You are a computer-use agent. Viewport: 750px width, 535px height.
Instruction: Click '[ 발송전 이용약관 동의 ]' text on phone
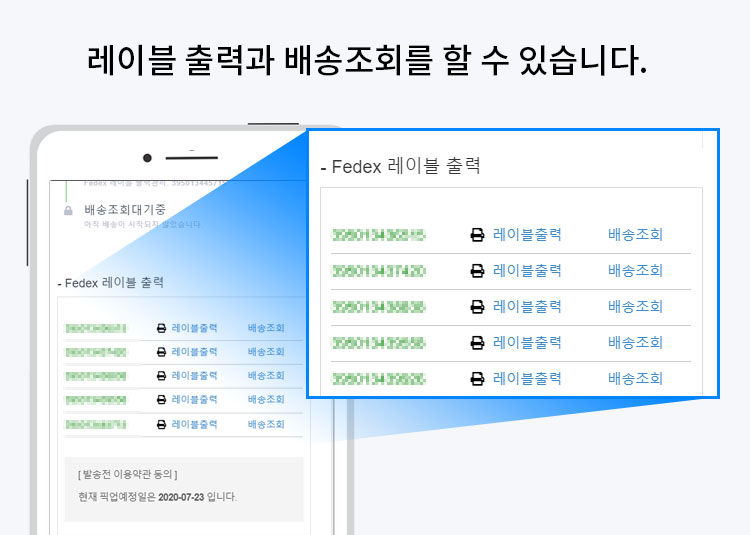(127, 474)
